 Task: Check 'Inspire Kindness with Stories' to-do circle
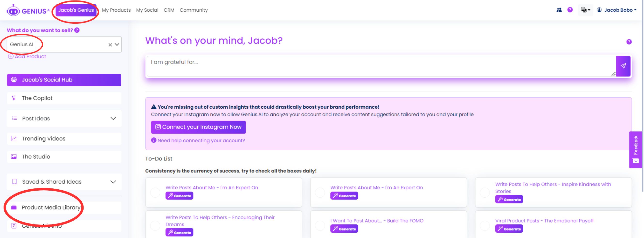point(485,193)
